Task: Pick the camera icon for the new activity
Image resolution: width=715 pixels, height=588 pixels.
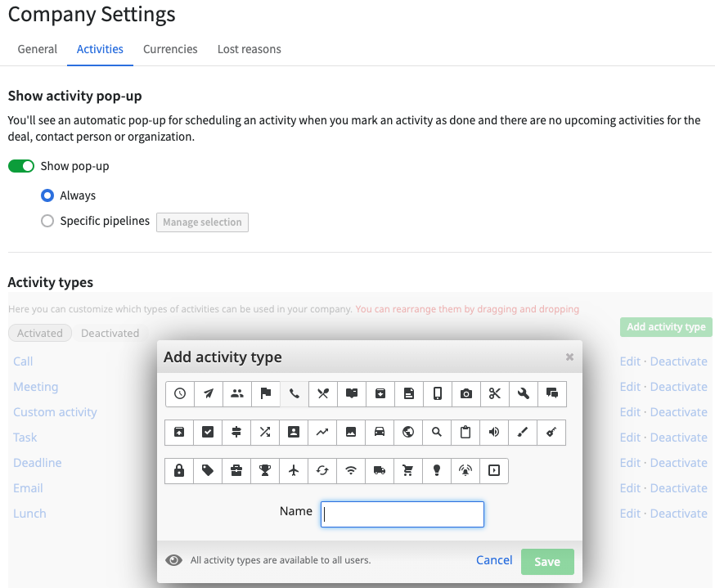Action: (x=465, y=393)
